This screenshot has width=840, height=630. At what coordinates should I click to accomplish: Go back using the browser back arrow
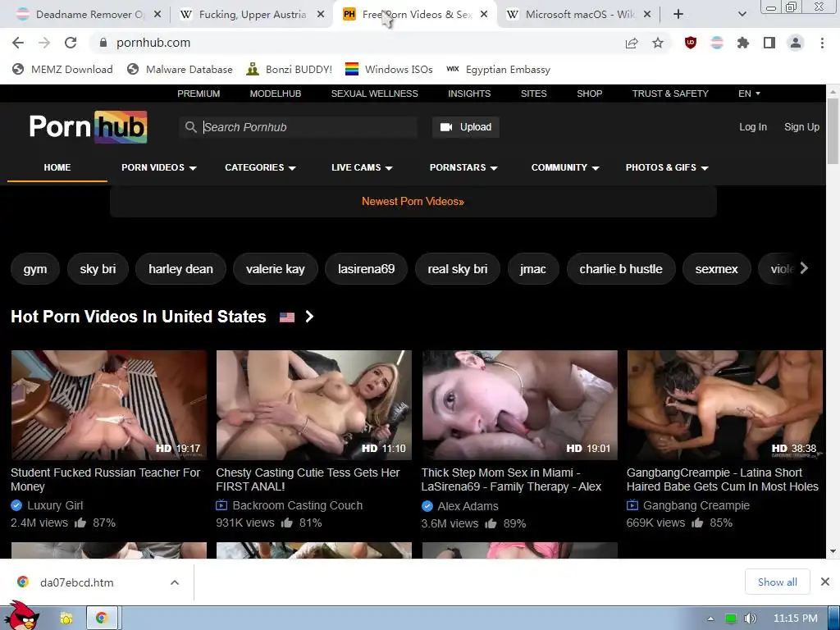click(x=18, y=43)
